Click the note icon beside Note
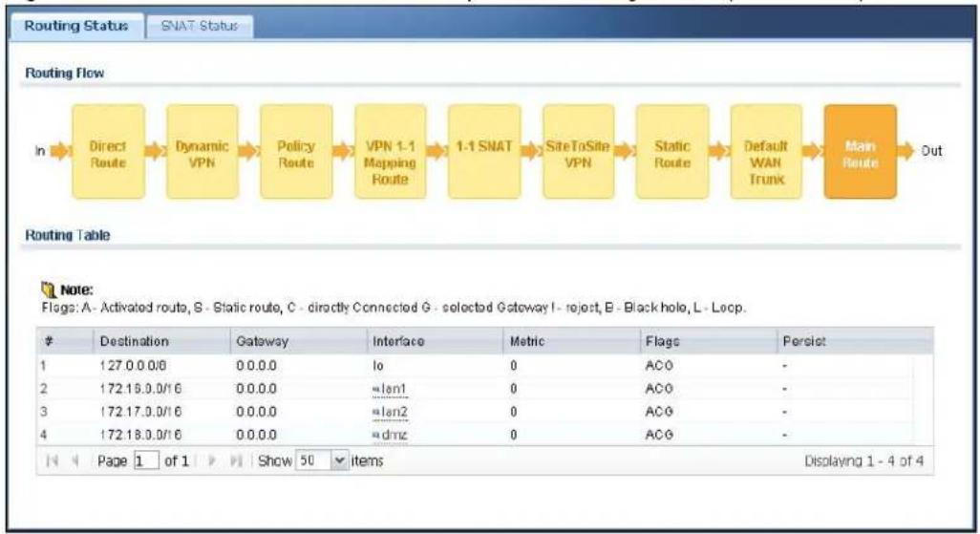 click(48, 289)
